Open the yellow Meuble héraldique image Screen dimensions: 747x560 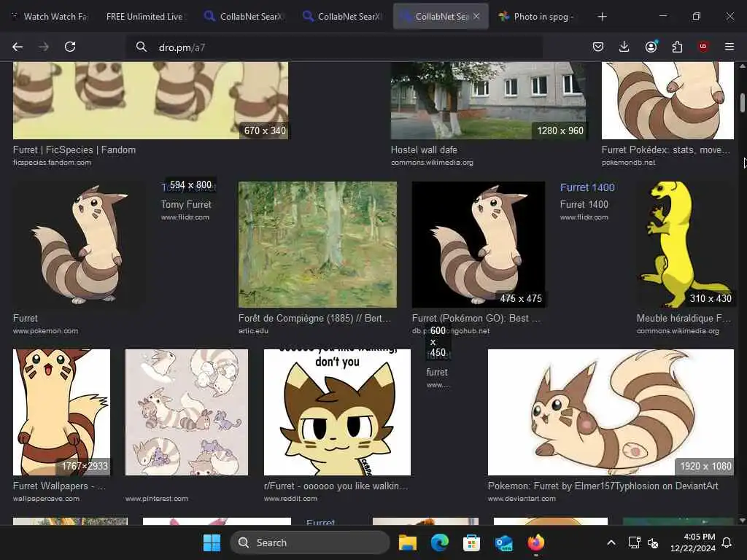tap(685, 244)
